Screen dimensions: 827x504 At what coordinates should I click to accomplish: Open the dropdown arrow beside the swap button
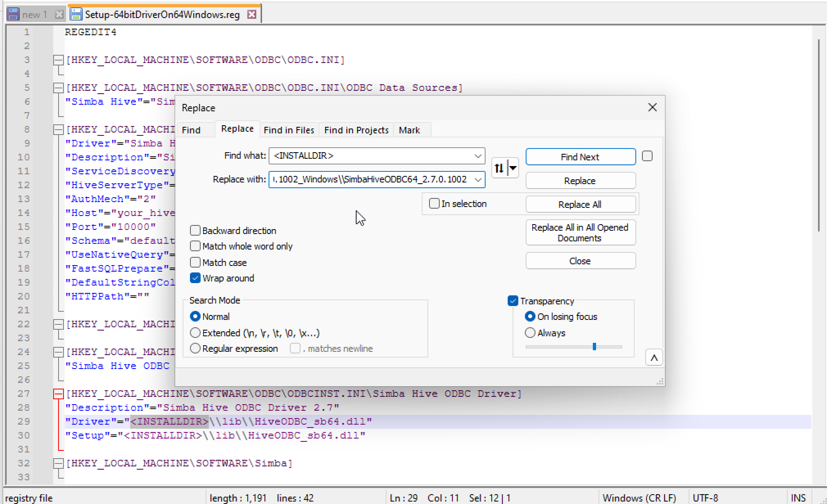pyautogui.click(x=513, y=168)
